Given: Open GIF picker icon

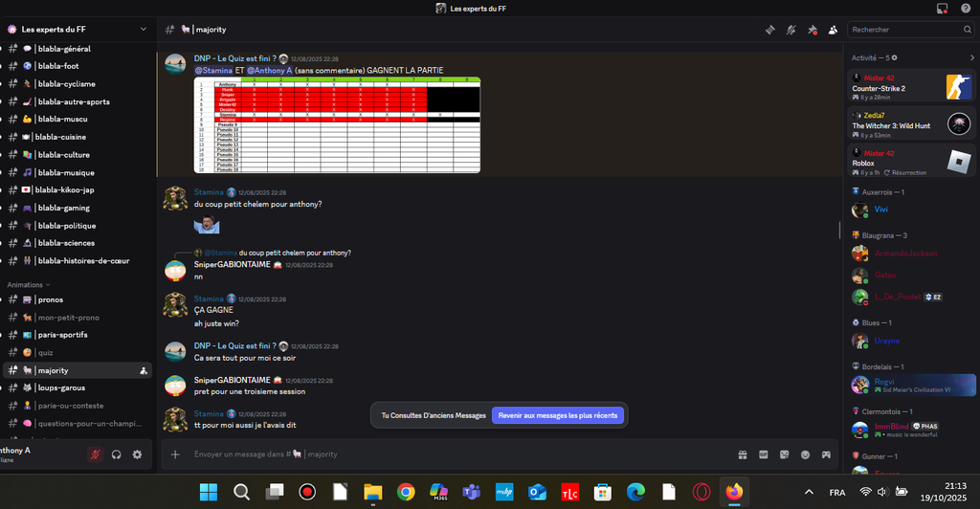Looking at the screenshot, I should [x=763, y=454].
